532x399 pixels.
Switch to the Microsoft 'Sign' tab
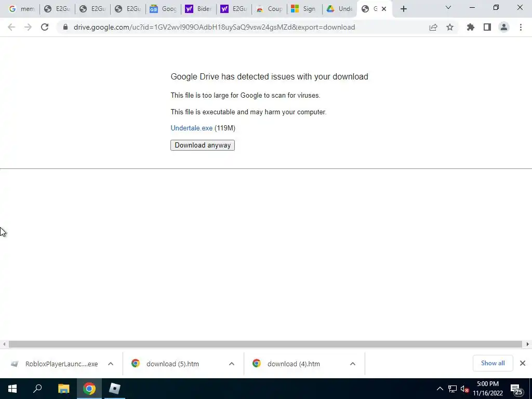[x=304, y=9]
